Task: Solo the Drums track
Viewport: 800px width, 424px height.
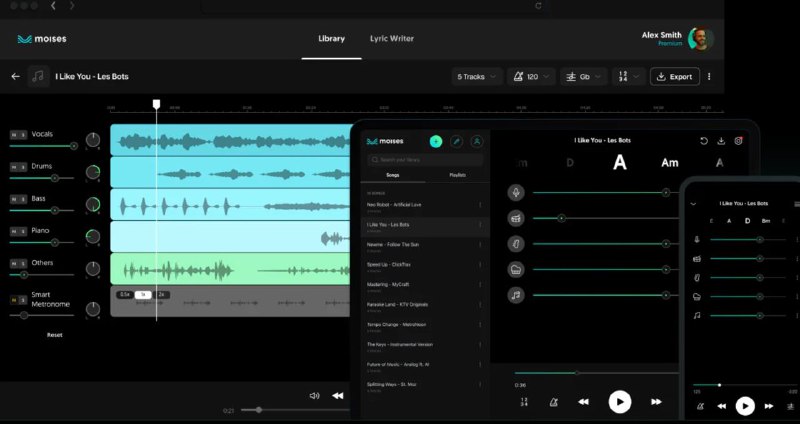Action: coord(22,167)
